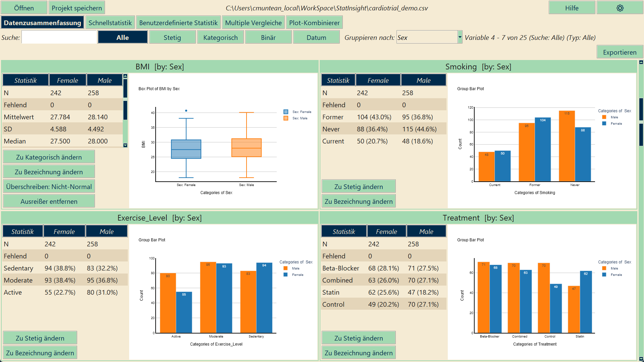The image size is (644, 362).
Task: Click the Exportieren button
Action: click(620, 52)
